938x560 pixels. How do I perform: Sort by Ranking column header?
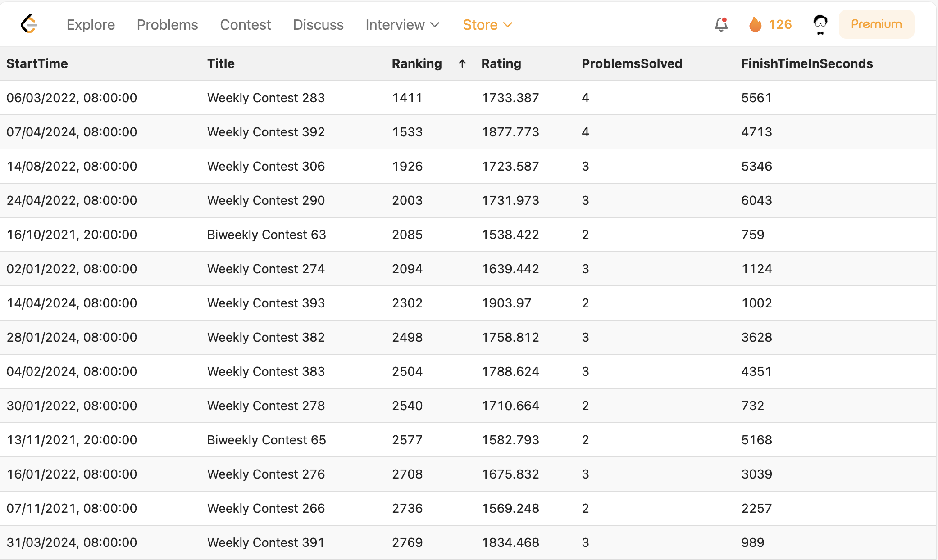[x=417, y=63]
